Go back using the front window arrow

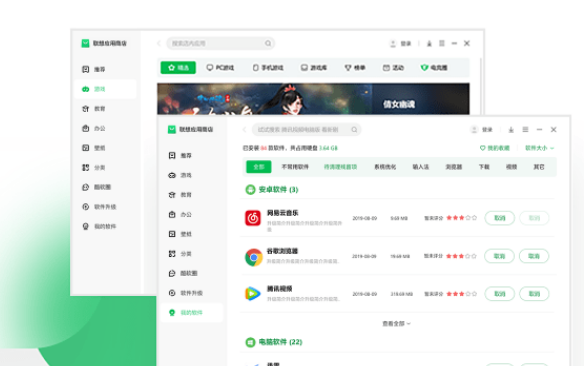click(245, 130)
